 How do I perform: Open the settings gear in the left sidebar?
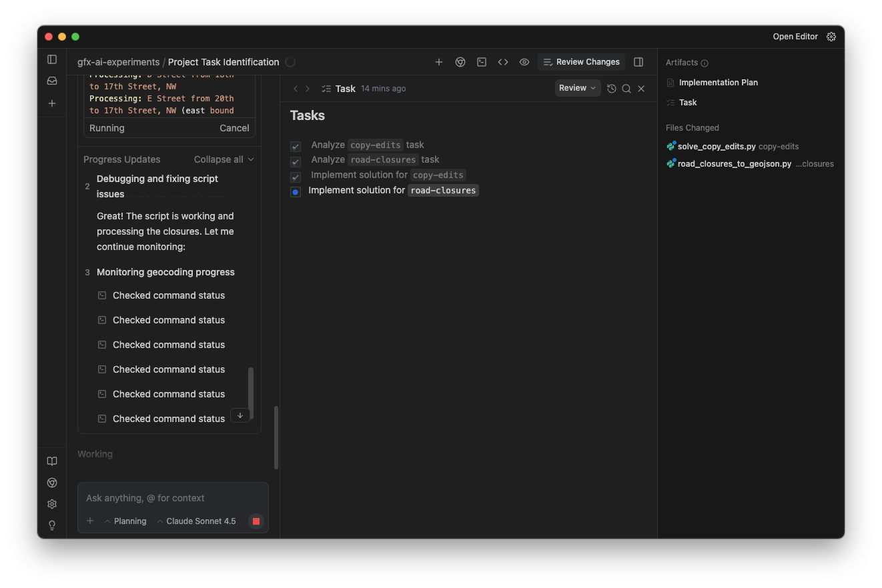pos(51,503)
